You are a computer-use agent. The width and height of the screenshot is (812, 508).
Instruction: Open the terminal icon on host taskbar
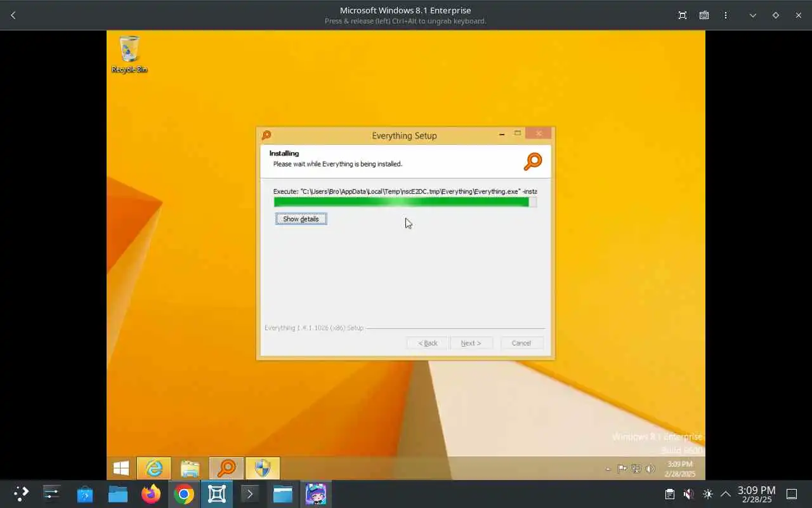[250, 493]
